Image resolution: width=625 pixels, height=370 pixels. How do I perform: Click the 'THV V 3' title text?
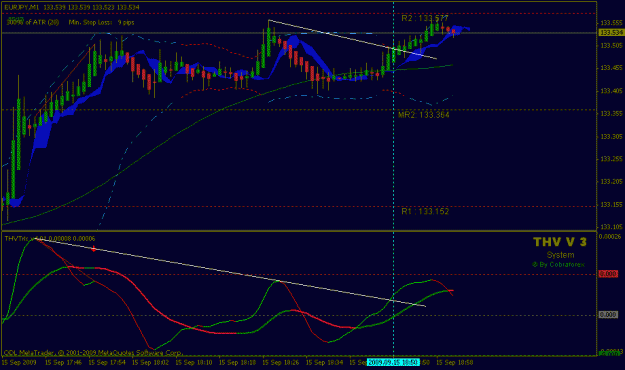[560, 242]
